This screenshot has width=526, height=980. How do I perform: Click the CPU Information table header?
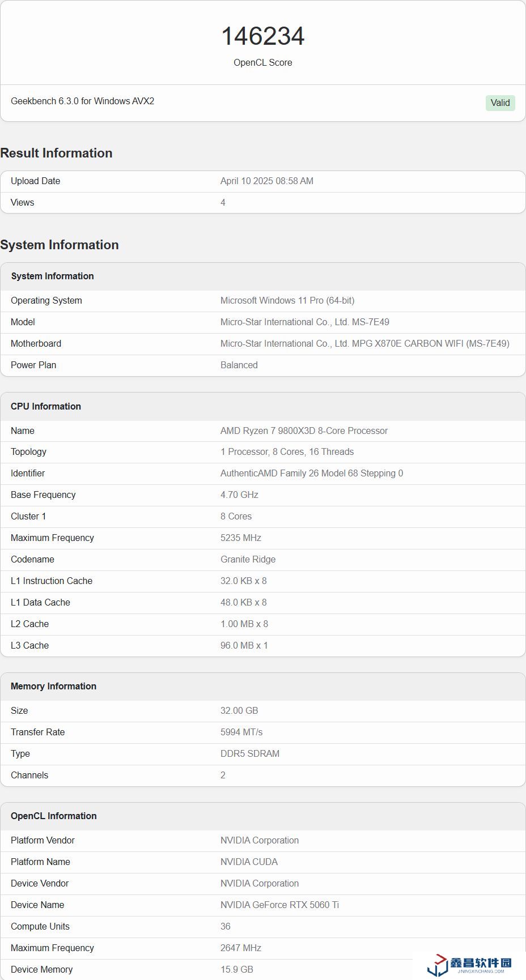(x=46, y=406)
